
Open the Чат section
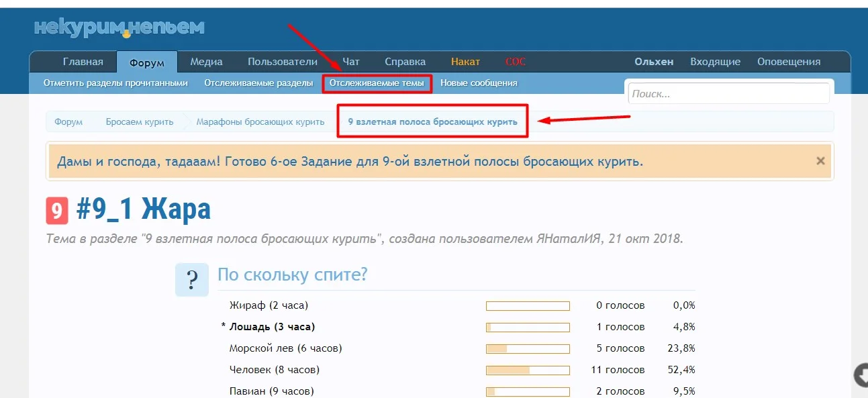point(351,61)
